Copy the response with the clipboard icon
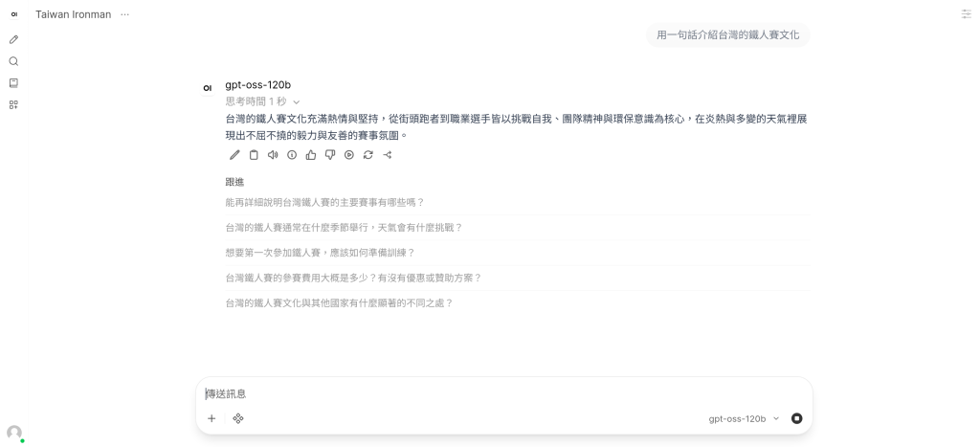 (254, 155)
